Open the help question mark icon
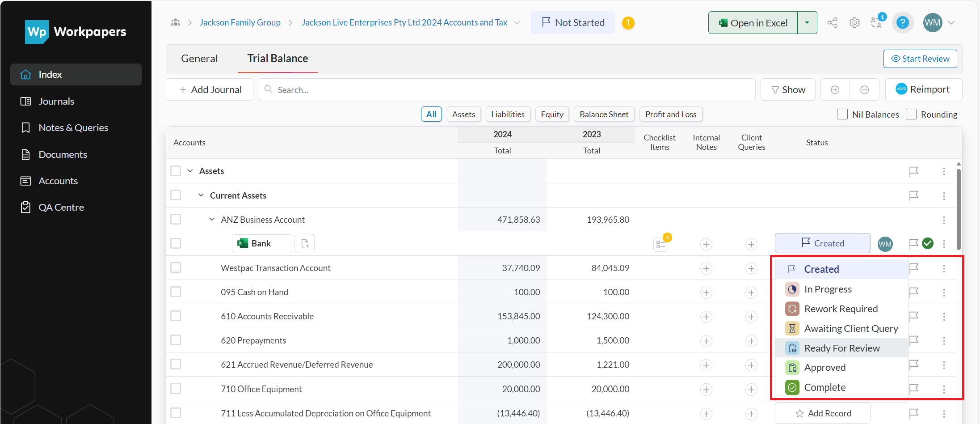Image resolution: width=980 pixels, height=424 pixels. [903, 23]
